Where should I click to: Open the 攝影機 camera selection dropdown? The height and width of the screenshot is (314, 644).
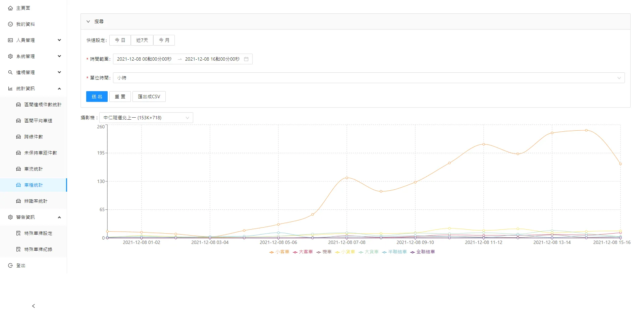pyautogui.click(x=146, y=118)
